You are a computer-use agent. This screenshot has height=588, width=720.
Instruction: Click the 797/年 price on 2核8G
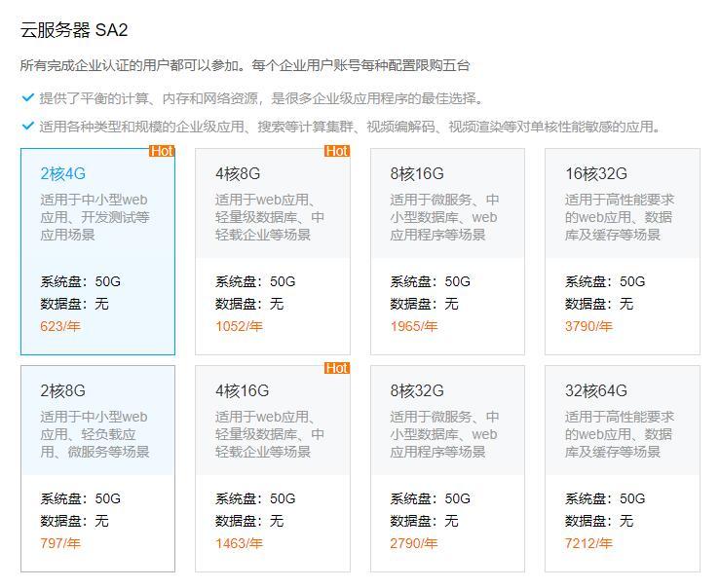[60, 543]
